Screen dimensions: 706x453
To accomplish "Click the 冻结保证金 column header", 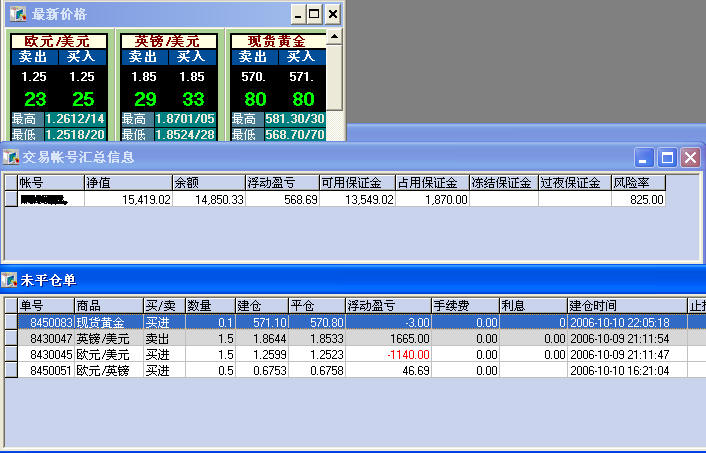I will 504,183.
